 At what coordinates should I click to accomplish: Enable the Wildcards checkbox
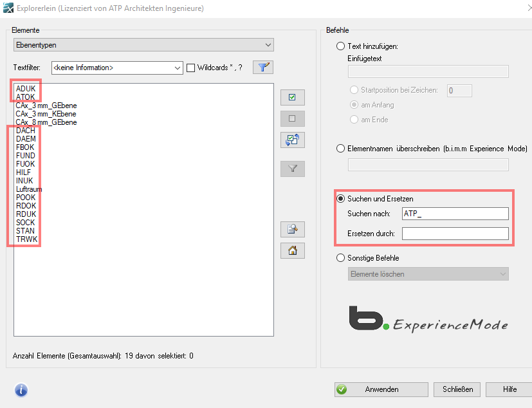tap(191, 68)
